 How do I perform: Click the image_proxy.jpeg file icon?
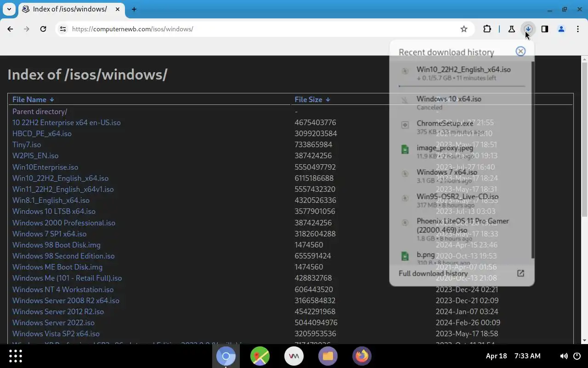pyautogui.click(x=405, y=149)
